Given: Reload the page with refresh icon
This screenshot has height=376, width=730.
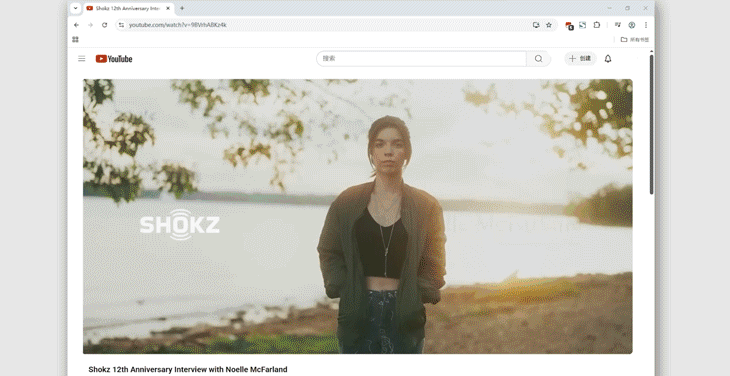Looking at the screenshot, I should pyautogui.click(x=105, y=25).
